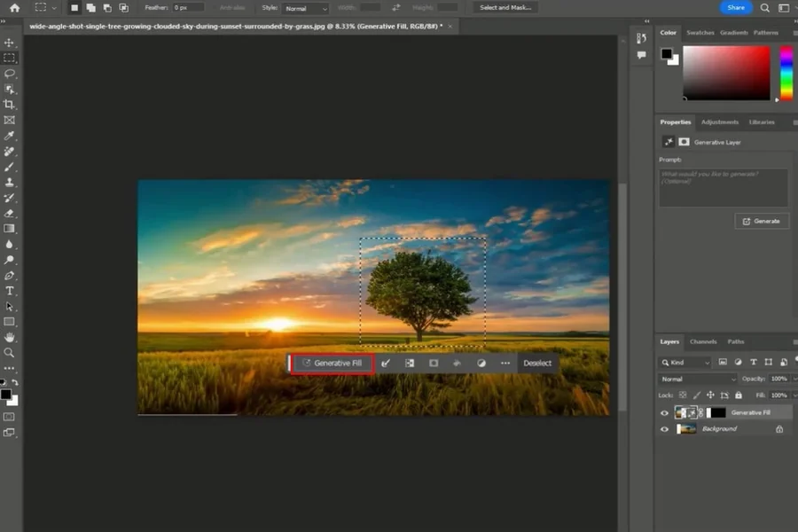The width and height of the screenshot is (798, 532).
Task: Switch to the Channels tab
Action: (704, 341)
